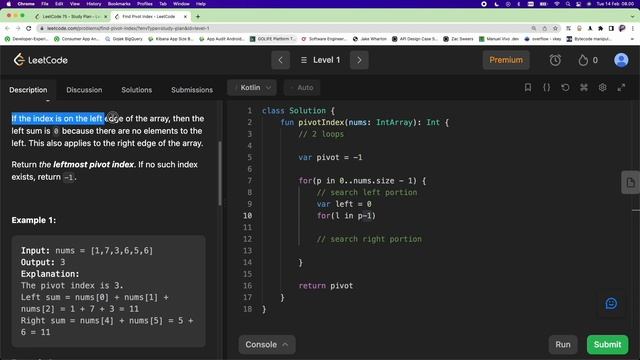Image resolution: width=640 pixels, height=360 pixels.
Task: Switch to the Submissions tab
Action: [x=192, y=90]
